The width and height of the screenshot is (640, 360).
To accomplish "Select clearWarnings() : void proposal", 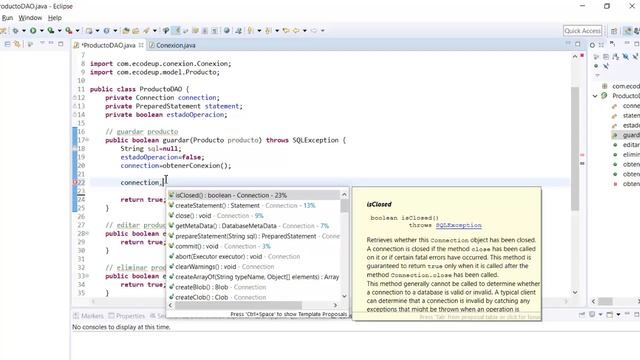I will [253, 267].
